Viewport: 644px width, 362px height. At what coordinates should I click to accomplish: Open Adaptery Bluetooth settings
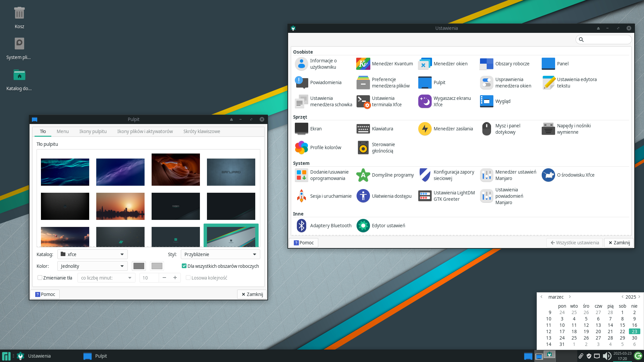[301, 226]
